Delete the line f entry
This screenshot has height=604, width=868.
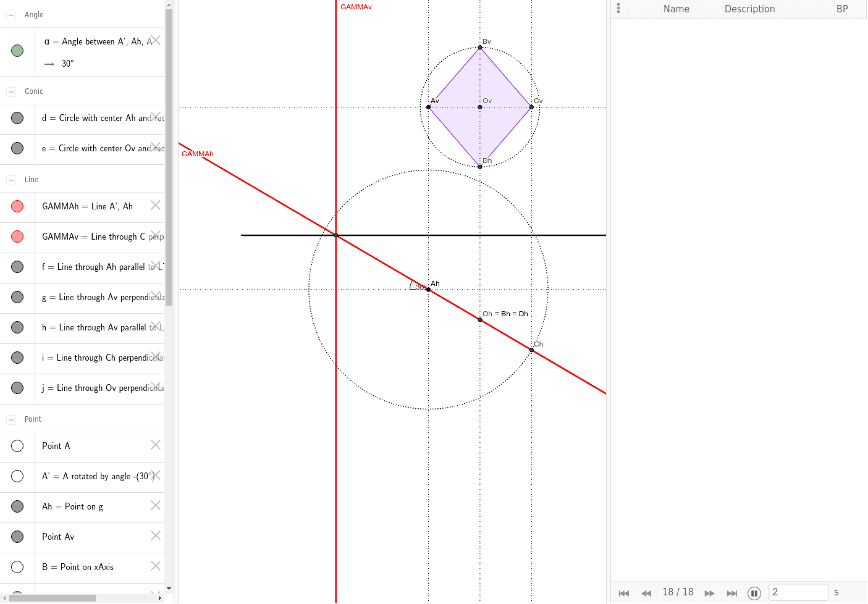click(156, 266)
